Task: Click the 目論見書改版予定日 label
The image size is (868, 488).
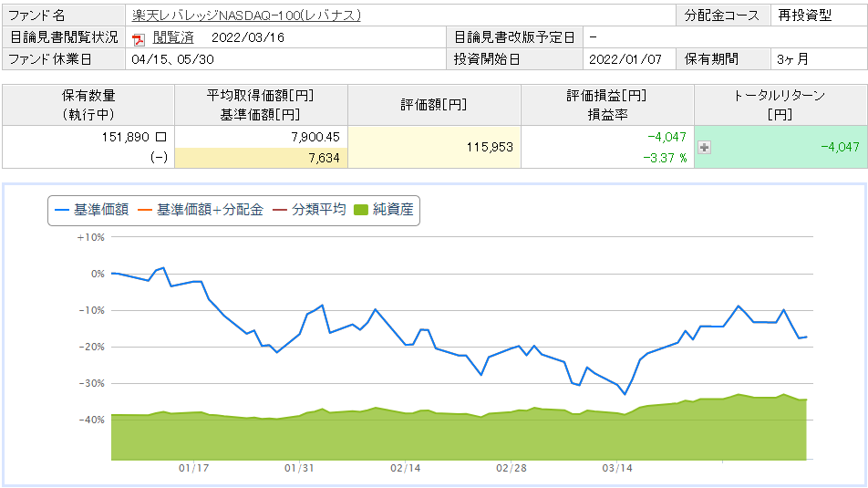Action: click(514, 37)
